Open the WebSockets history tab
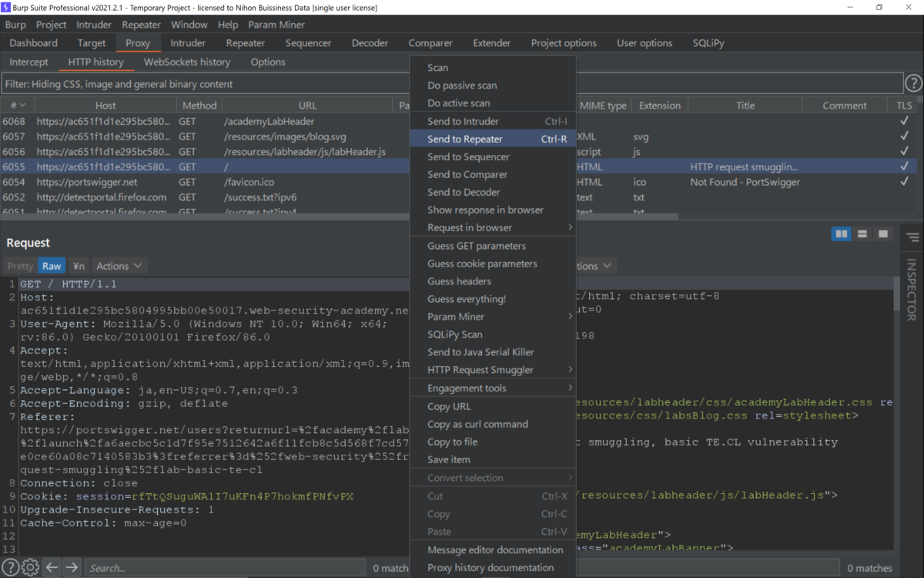Screen dimensions: 924x578 187,62
